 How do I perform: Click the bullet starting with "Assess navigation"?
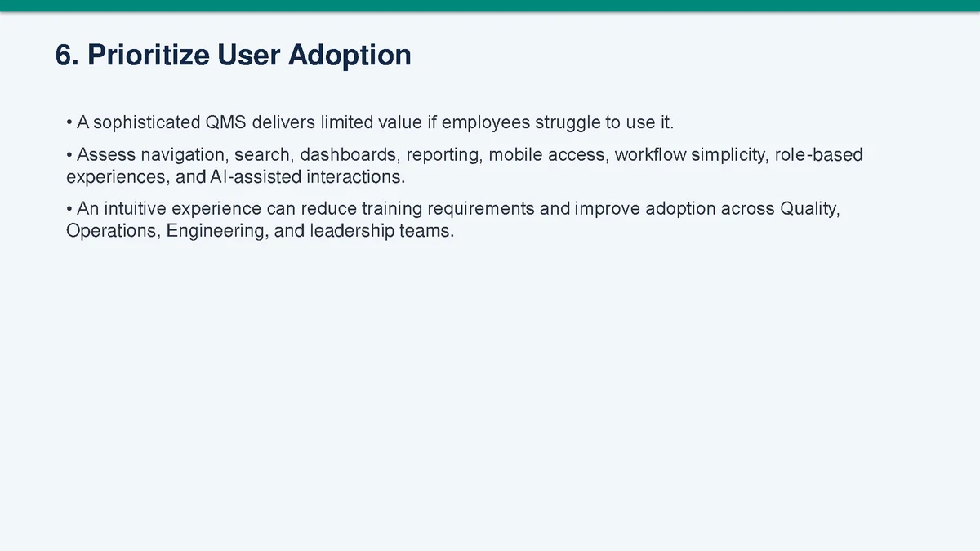464,166
